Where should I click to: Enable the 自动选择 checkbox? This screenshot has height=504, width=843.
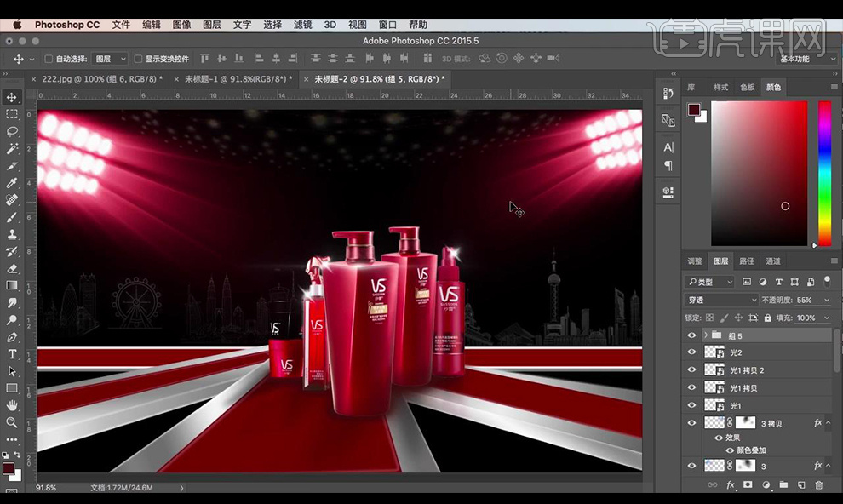pos(48,59)
